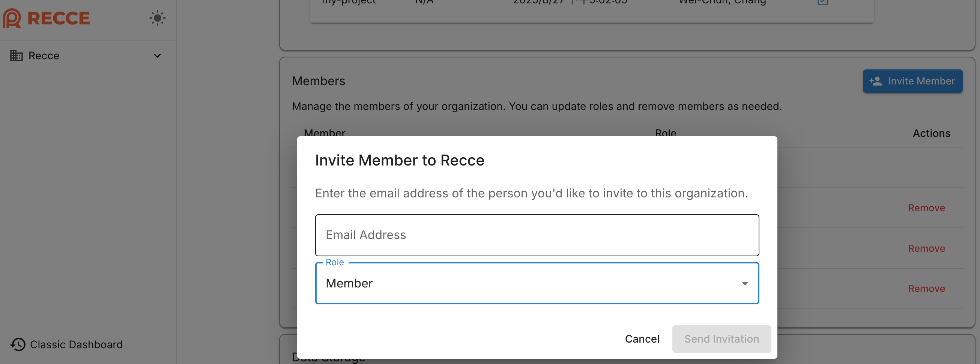Cancel the invite dialog
Image resolution: width=980 pixels, height=364 pixels.
[x=642, y=338]
